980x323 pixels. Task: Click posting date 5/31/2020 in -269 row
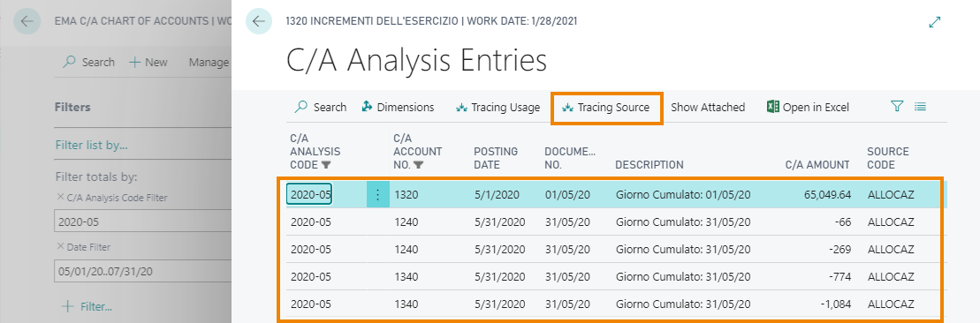pos(499,249)
